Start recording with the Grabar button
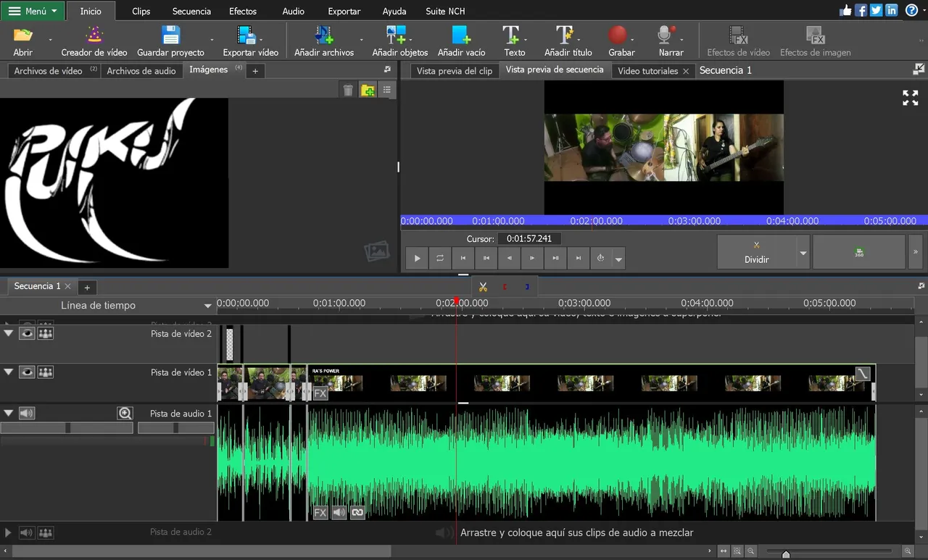This screenshot has width=928, height=560. point(621,41)
